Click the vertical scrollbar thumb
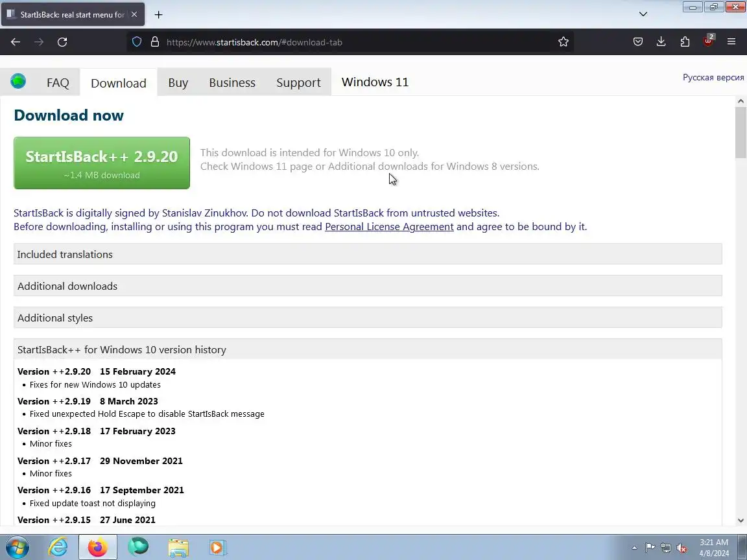The width and height of the screenshot is (747, 560). [741, 132]
